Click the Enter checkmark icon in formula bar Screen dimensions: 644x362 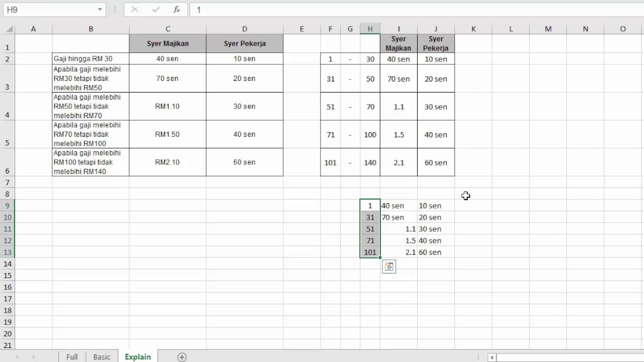click(155, 10)
